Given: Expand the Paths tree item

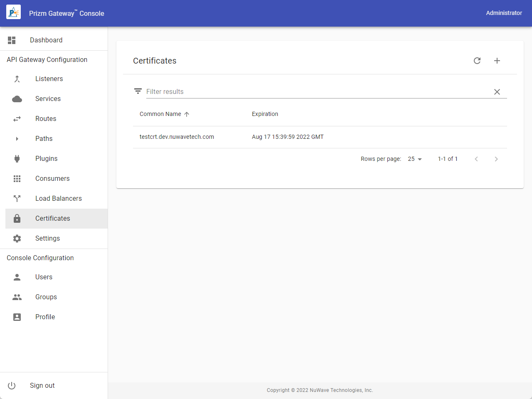Looking at the screenshot, I should (17, 139).
